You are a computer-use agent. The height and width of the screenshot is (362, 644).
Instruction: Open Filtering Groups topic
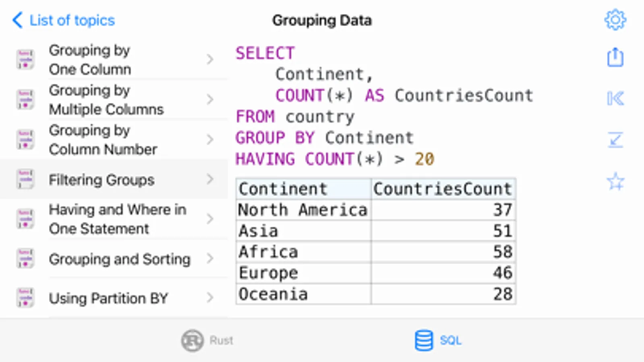(x=101, y=180)
